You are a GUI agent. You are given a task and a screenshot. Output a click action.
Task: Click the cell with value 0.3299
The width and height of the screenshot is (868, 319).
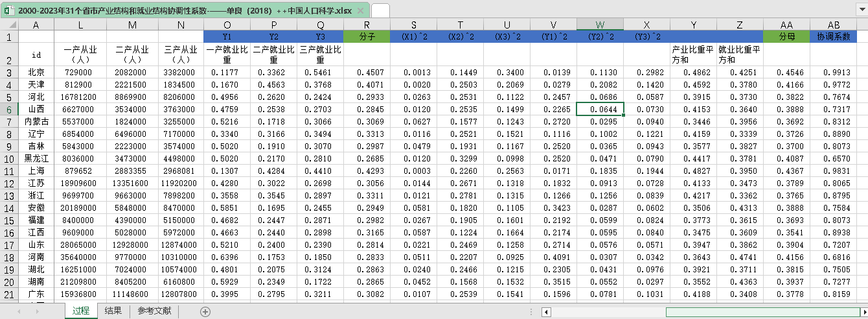460,159
